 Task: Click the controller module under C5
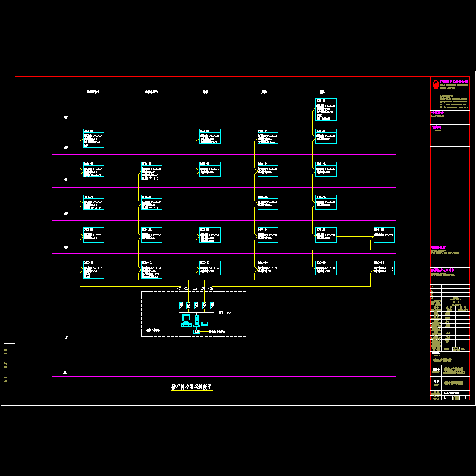point(212,305)
